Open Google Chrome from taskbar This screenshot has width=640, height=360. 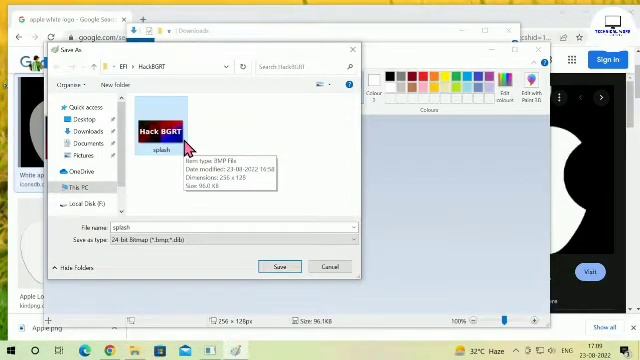pyautogui.click(x=109, y=351)
